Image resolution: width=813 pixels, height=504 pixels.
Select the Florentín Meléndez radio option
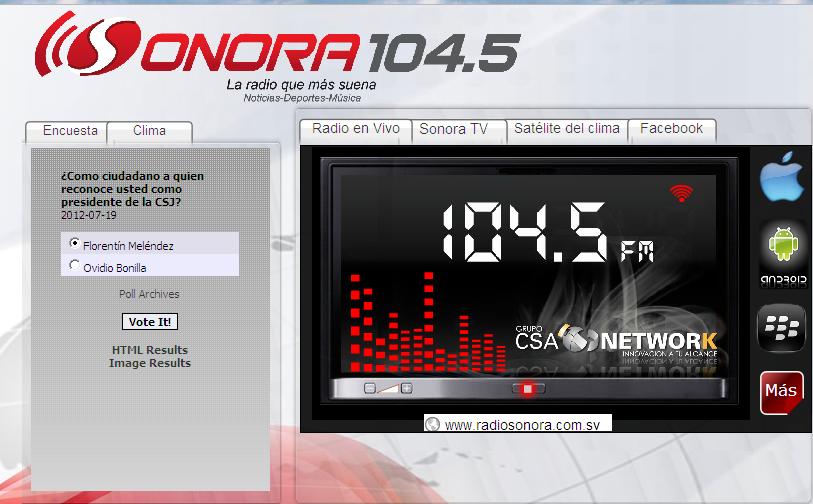pos(75,243)
